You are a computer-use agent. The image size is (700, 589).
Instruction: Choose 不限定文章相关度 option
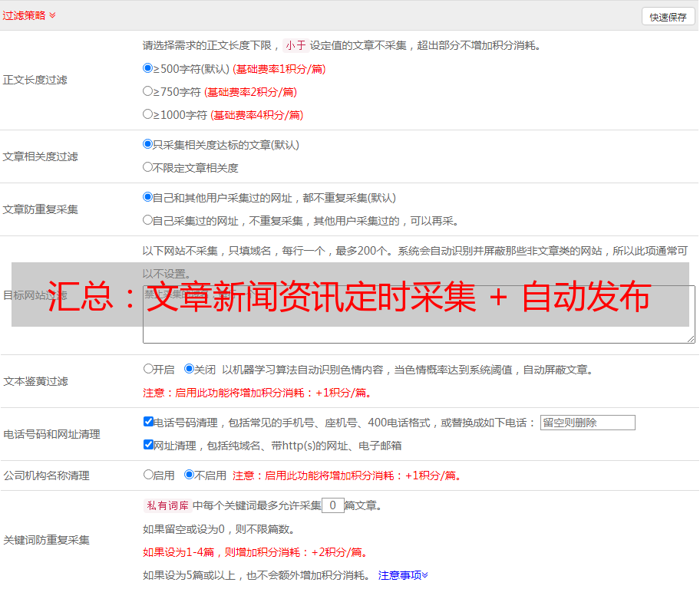(148, 167)
